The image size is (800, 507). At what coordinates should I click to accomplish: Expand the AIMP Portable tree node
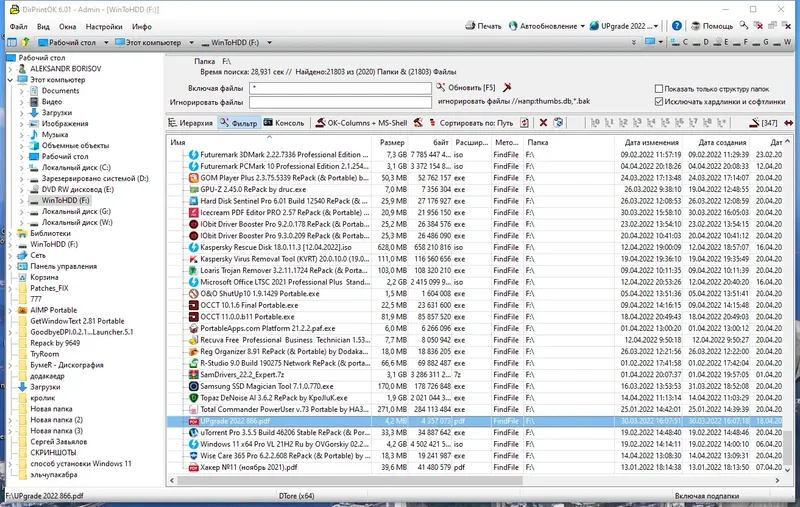[x=10, y=310]
